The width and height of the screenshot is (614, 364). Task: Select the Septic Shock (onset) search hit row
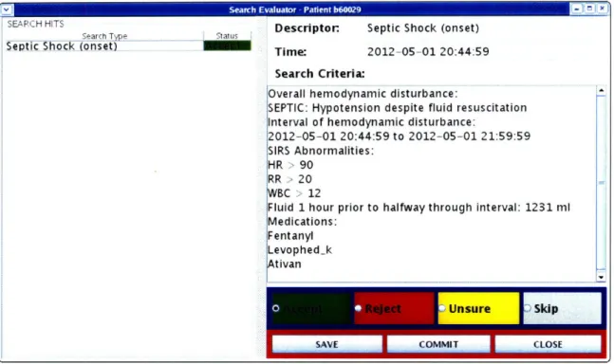128,46
